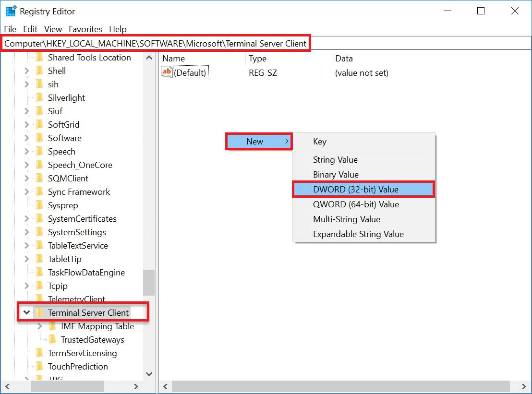Expand the SQMClient key
Image resolution: width=532 pixels, height=394 pixels.
tap(28, 178)
